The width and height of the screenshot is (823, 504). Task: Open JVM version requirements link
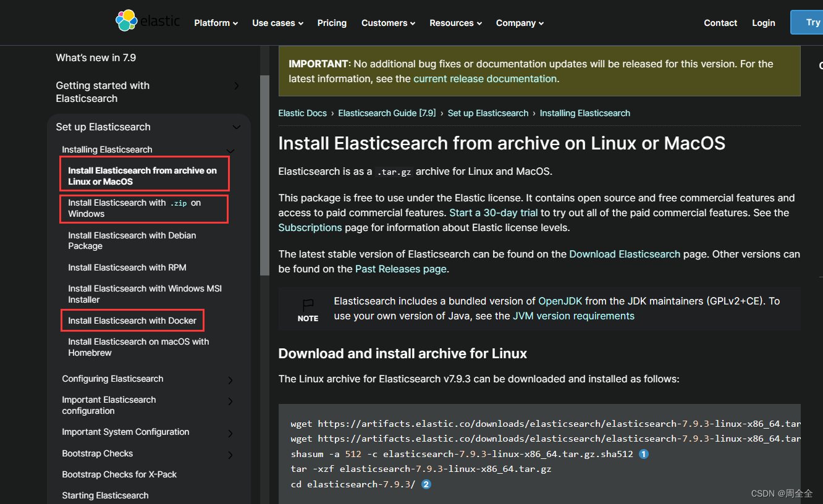point(573,316)
